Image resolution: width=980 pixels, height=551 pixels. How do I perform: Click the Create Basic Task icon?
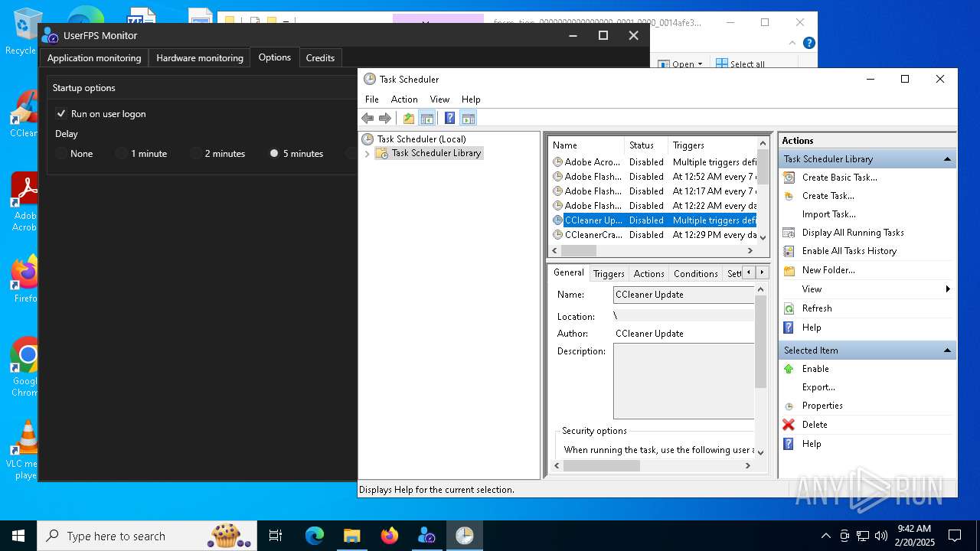tap(789, 177)
